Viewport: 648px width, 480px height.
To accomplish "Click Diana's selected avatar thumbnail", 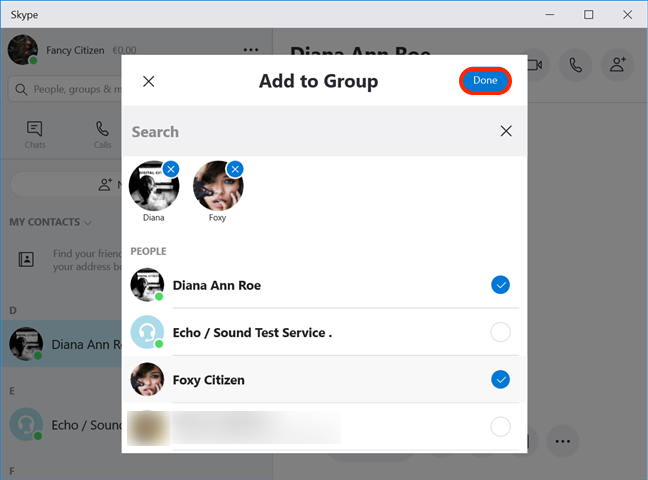I will coord(154,186).
